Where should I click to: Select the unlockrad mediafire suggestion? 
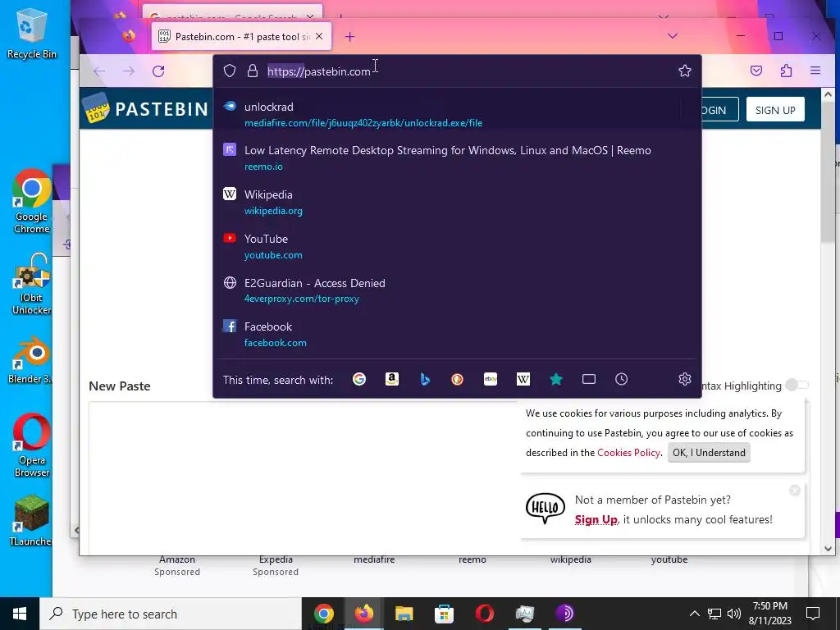tap(457, 115)
